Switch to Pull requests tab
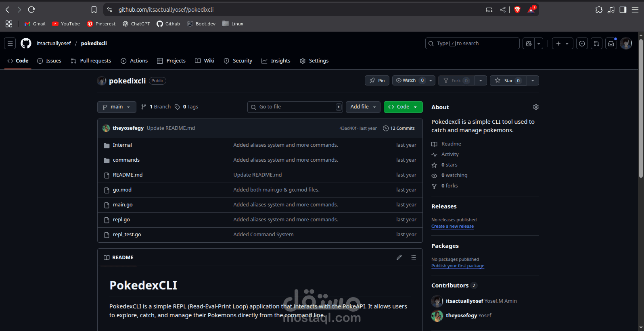This screenshot has width=644, height=331. [x=91, y=61]
